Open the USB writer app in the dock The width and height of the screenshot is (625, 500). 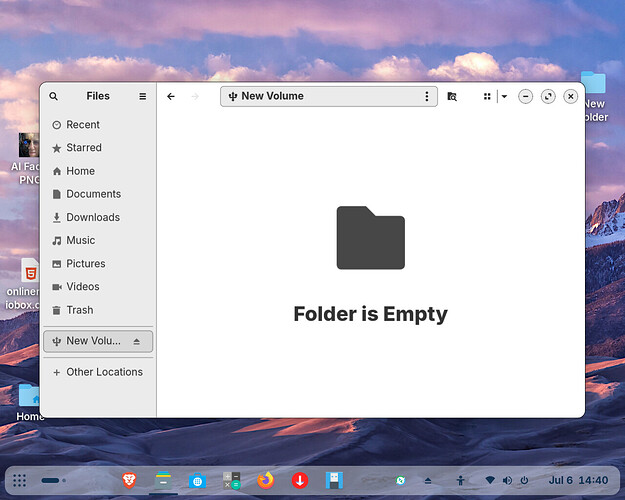click(x=334, y=480)
